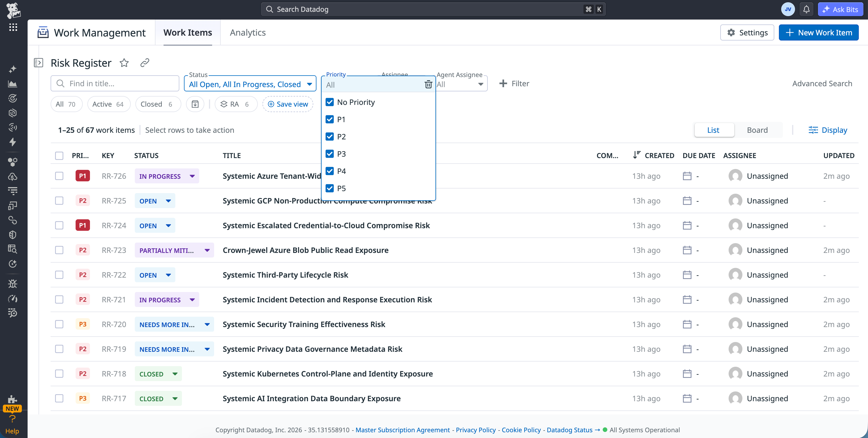The width and height of the screenshot is (868, 438).
Task: Click the unassigned avatar for RR-725
Action: pos(735,201)
